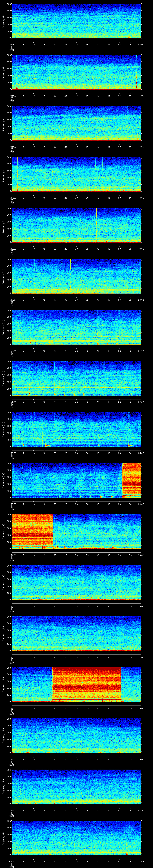Click the 1:56:00 start time label

12,657
